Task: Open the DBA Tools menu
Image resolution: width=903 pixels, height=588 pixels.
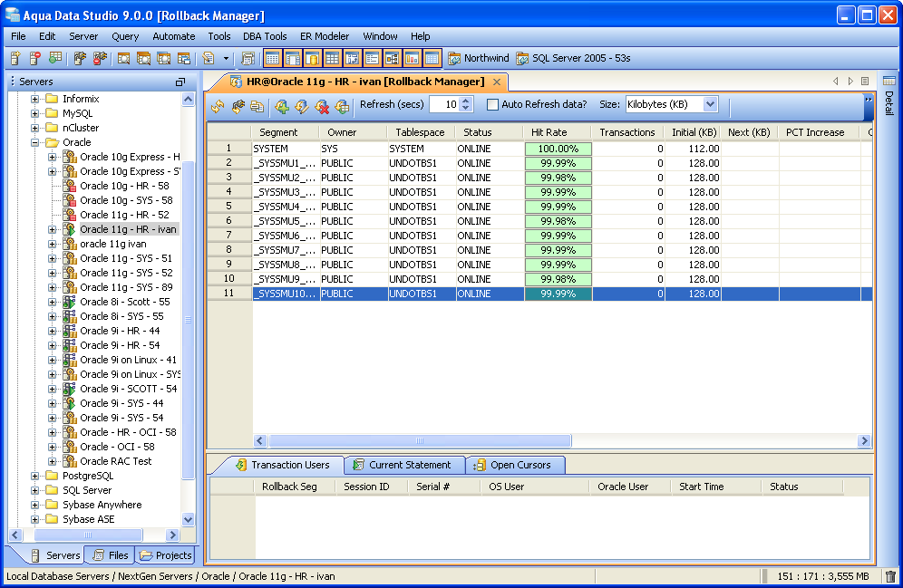Action: 265,36
